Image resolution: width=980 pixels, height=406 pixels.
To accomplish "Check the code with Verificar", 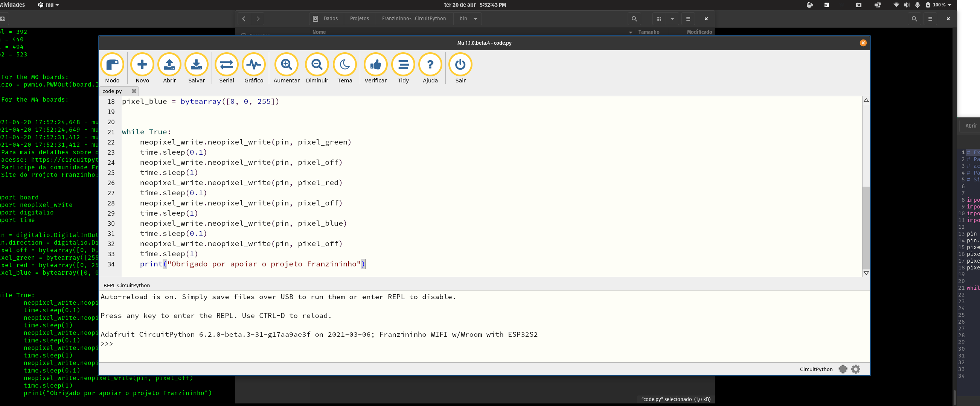I will tap(375, 68).
